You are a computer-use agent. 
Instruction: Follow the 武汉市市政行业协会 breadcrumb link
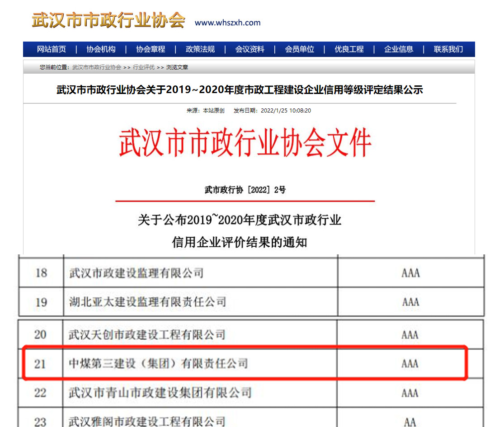[97, 67]
